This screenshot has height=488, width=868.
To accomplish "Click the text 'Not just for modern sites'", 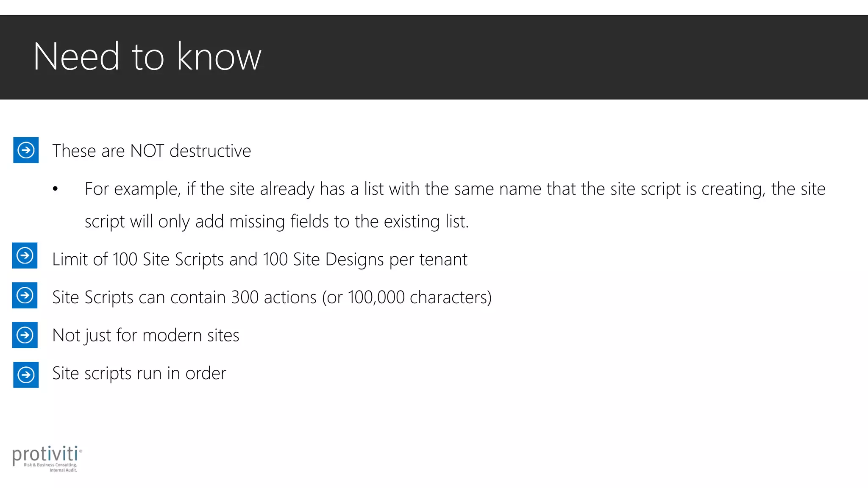I will 146,335.
